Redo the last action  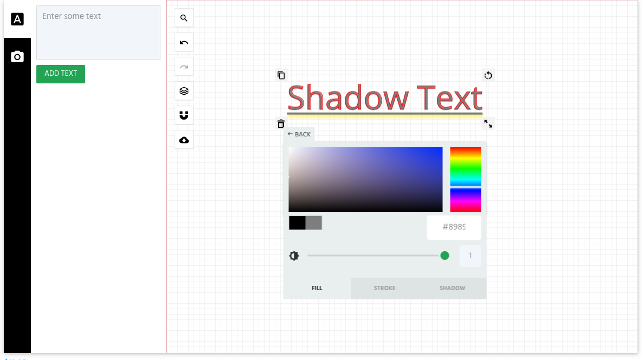tap(184, 66)
